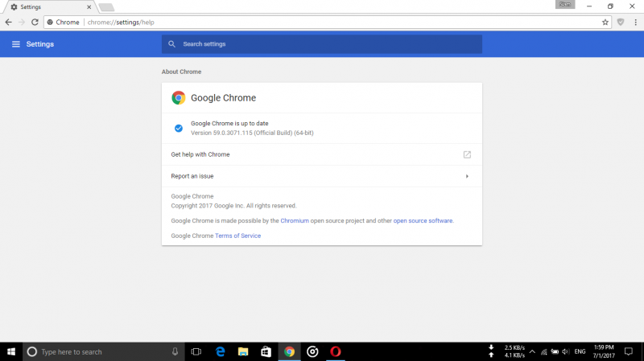Open File Explorer from the taskbar
644x361 pixels.
243,351
